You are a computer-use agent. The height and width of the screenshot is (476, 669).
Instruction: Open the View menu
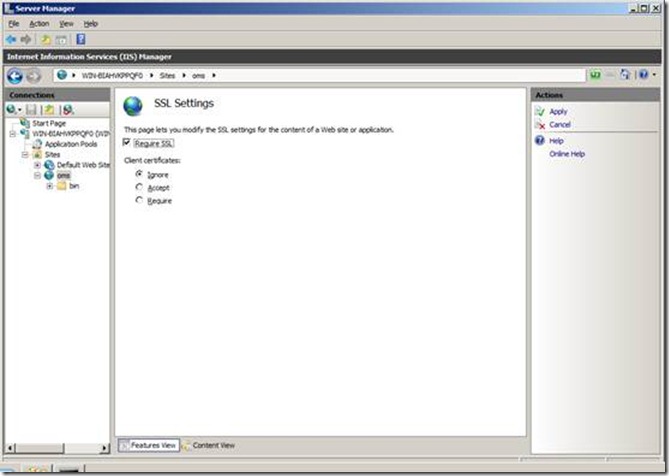pos(66,24)
